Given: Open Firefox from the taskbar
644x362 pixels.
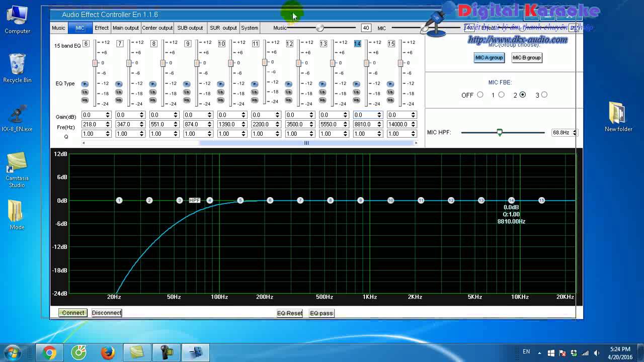Looking at the screenshot, I should point(108,352).
